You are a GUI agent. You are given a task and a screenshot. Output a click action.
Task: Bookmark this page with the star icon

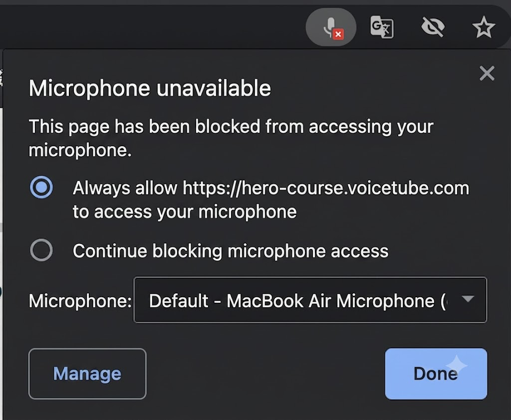point(484,27)
